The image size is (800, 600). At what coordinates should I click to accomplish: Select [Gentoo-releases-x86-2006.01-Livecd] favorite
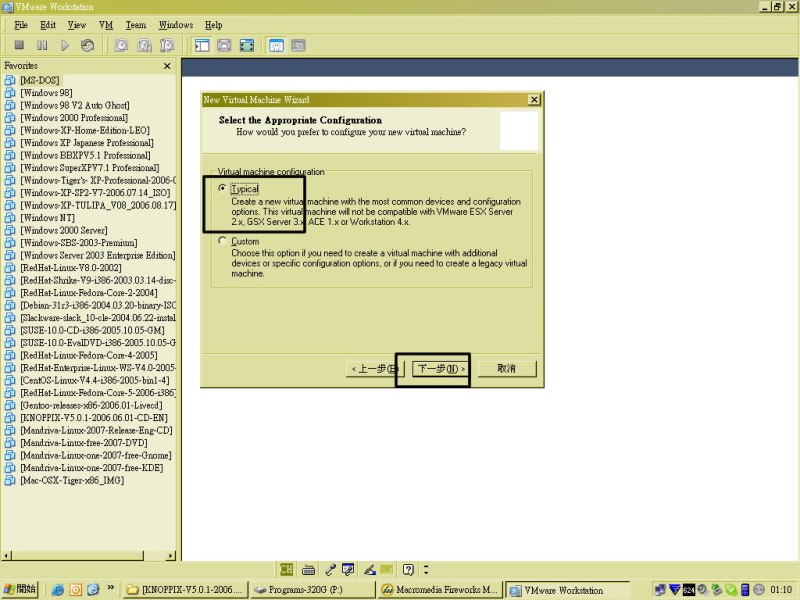[x=91, y=405]
